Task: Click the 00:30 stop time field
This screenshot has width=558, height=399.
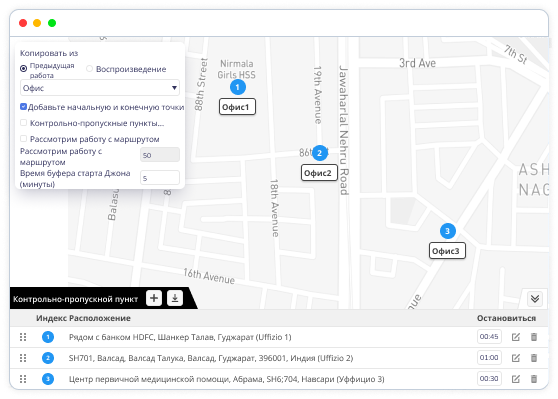Action: click(x=489, y=378)
